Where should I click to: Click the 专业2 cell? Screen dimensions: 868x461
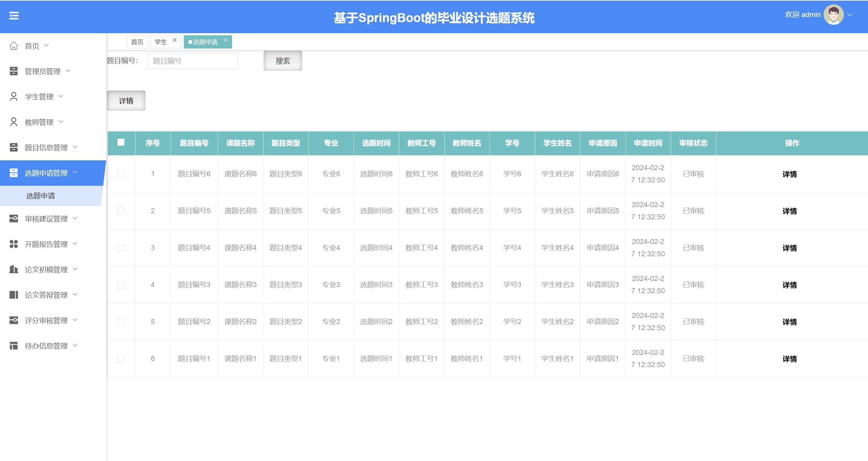(331, 322)
